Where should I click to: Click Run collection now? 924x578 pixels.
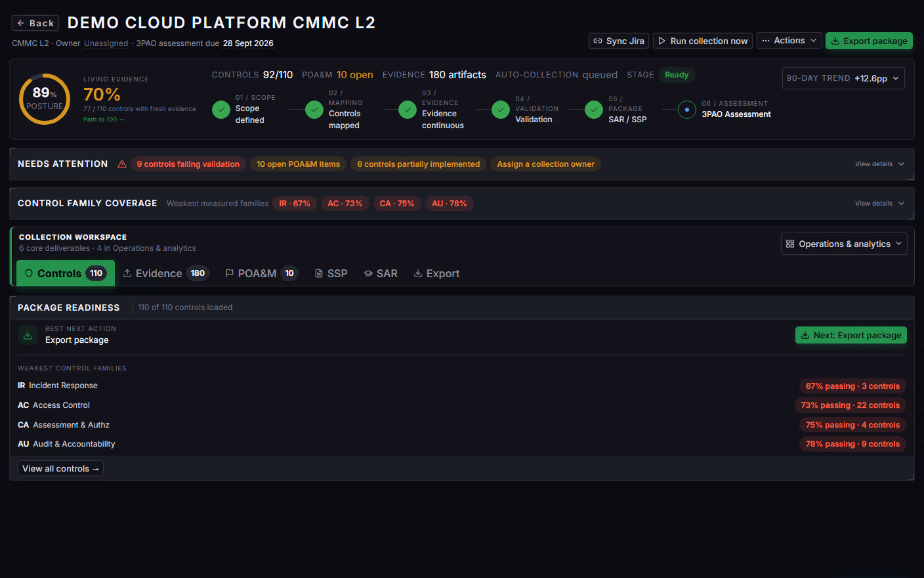coord(703,41)
